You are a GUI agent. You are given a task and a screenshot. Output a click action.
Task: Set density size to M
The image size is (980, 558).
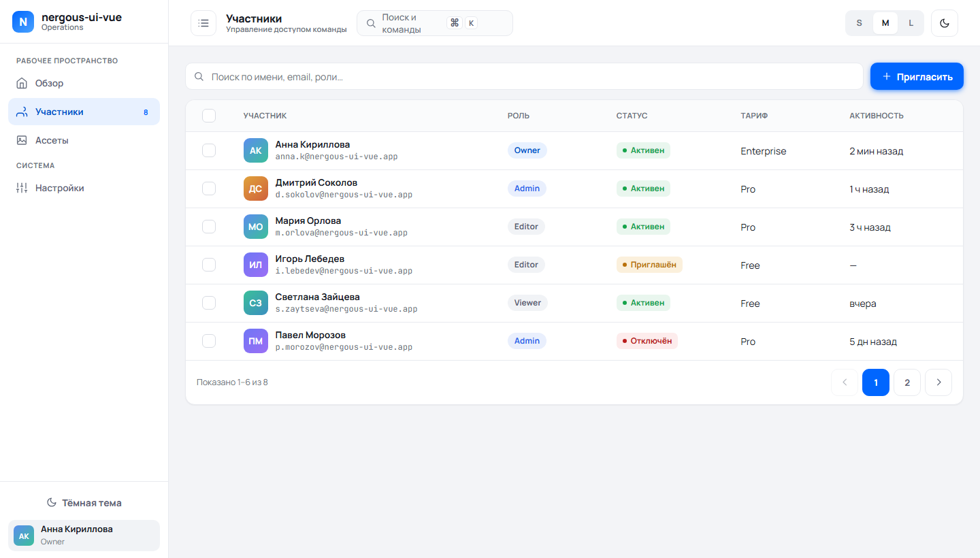[x=885, y=23]
